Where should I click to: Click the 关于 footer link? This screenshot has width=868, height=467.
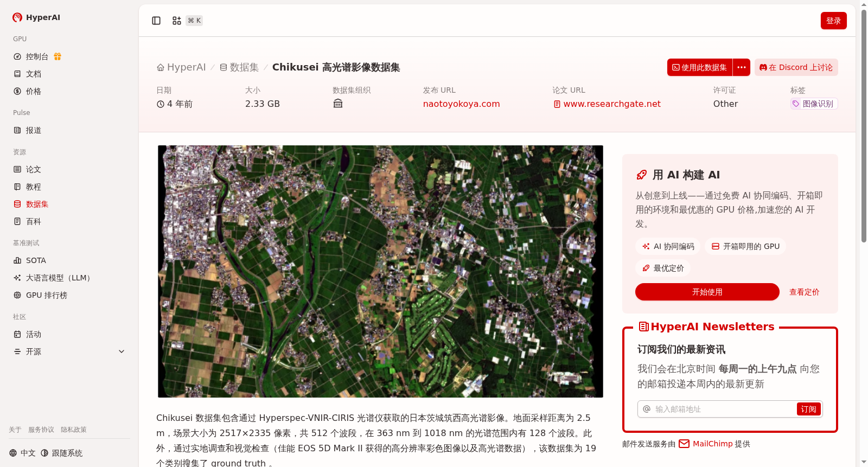[15, 430]
